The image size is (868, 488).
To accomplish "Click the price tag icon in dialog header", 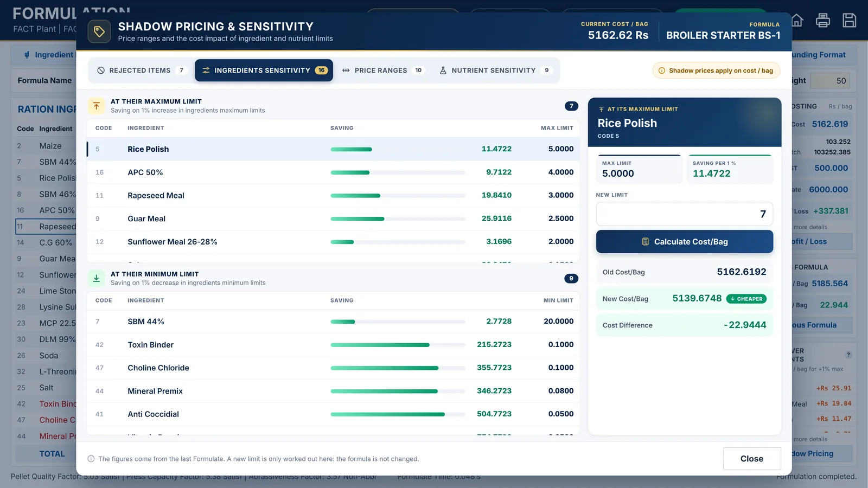I will pos(99,32).
